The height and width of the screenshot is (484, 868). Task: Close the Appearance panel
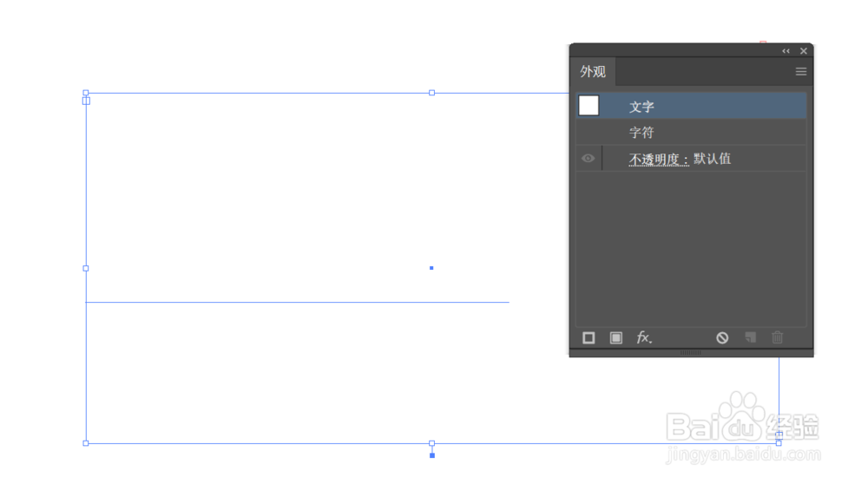(x=803, y=51)
